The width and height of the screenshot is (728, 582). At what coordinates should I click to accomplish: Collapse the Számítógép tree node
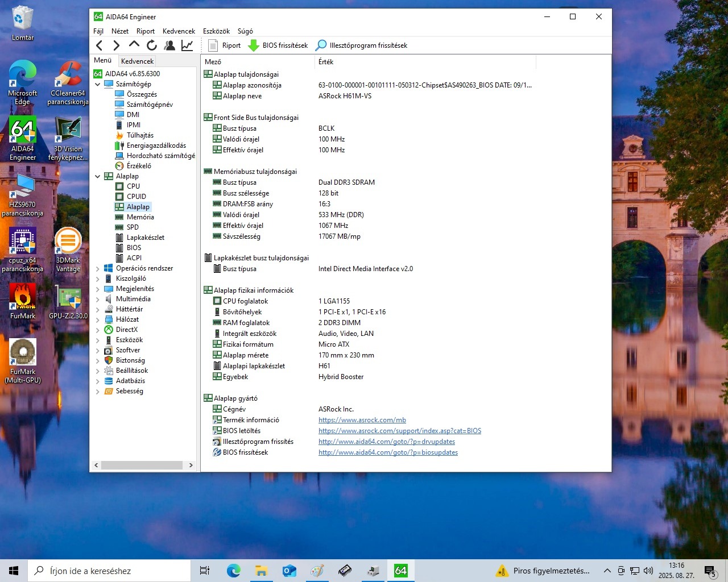point(97,84)
